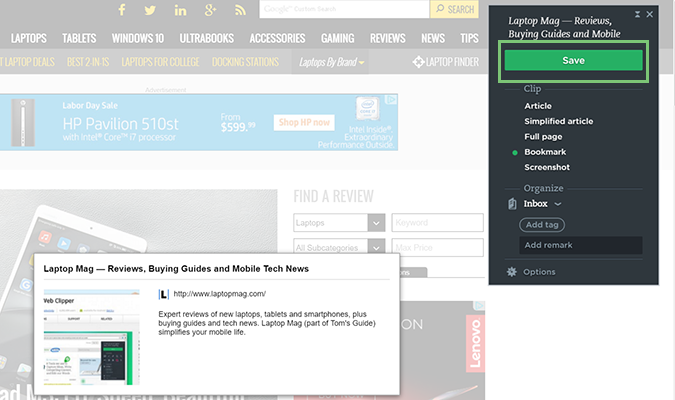
Task: Open Laptop Mag's Facebook page icon
Action: (122, 9)
